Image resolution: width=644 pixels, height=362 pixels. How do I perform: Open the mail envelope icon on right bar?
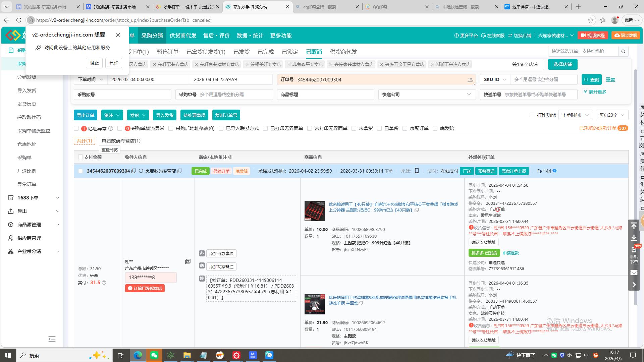tap(634, 273)
